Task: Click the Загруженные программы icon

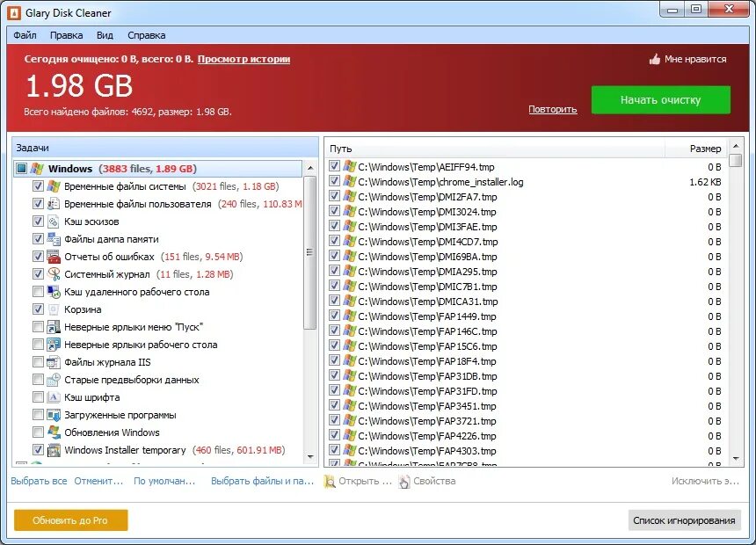Action: 54,415
